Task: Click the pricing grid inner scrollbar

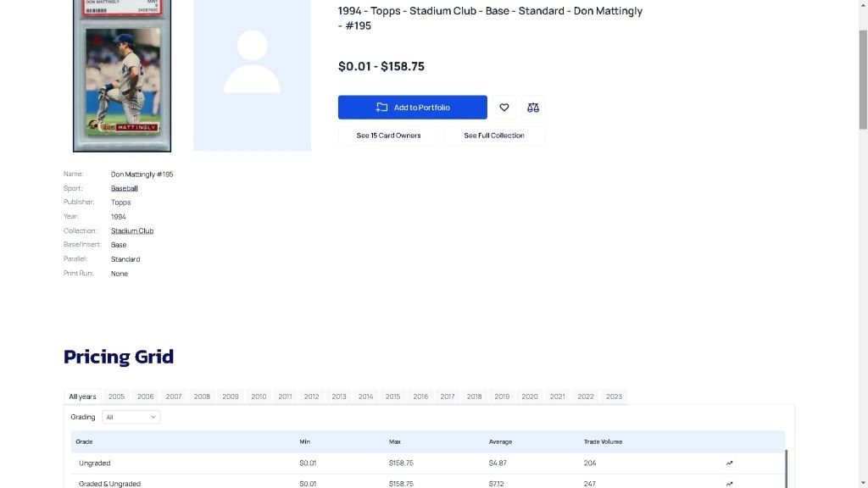Action: [787, 469]
